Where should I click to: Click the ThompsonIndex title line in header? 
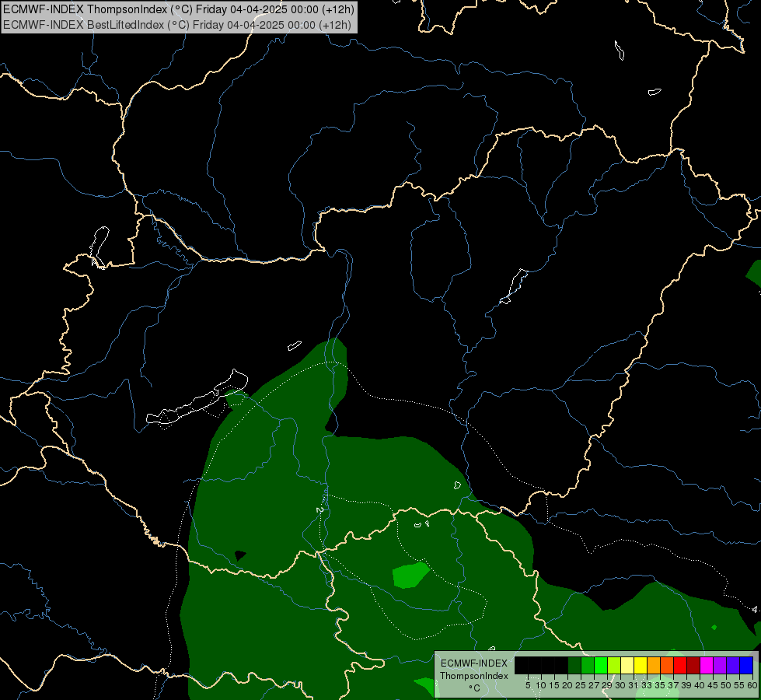pyautogui.click(x=179, y=9)
